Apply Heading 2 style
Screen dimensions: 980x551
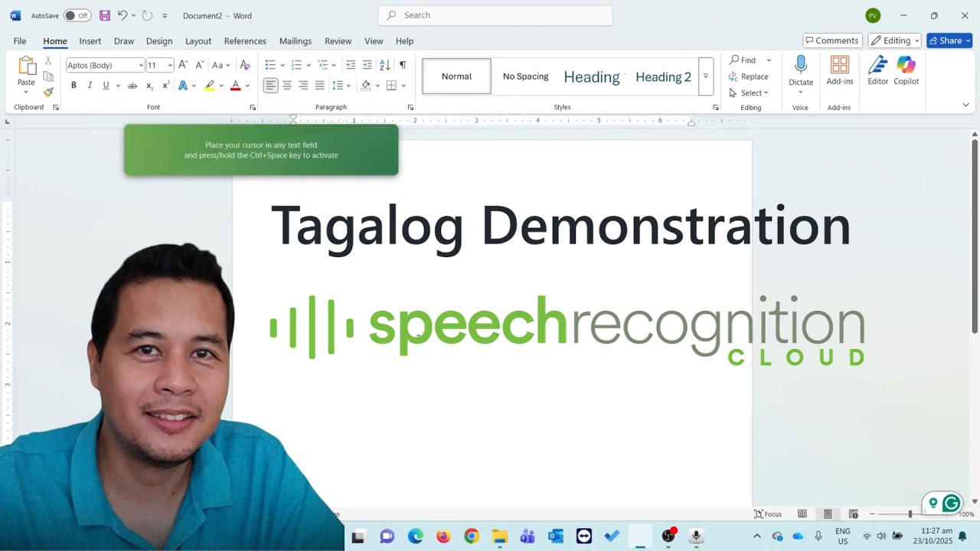tap(663, 77)
